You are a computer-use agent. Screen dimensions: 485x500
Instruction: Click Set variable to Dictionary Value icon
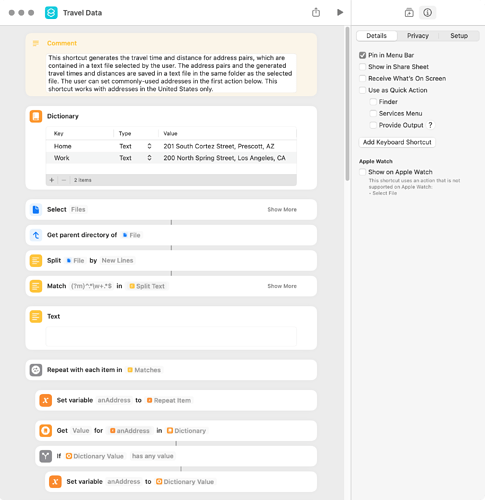(55, 482)
